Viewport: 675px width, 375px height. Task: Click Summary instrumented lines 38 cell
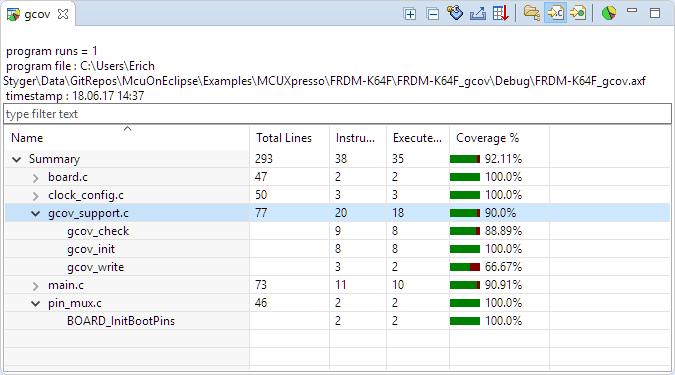(341, 159)
